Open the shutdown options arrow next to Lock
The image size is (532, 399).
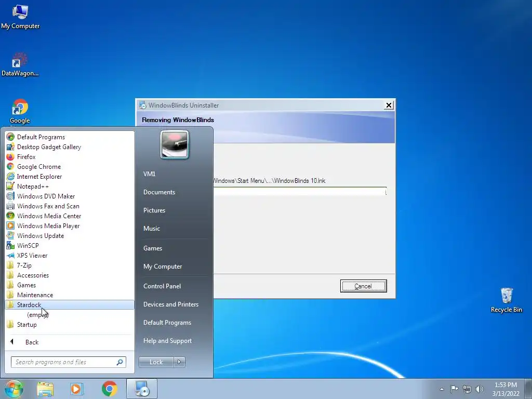click(x=179, y=362)
